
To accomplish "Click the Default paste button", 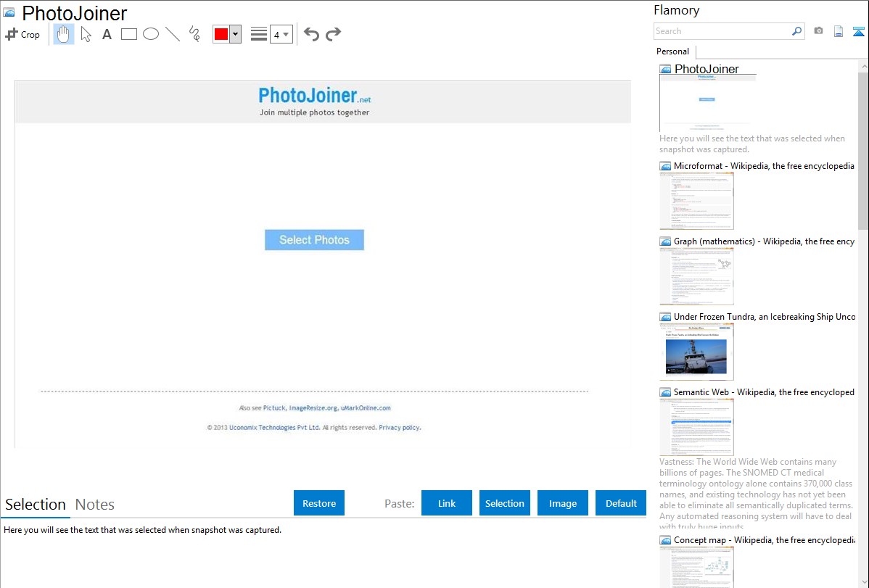I will (x=621, y=503).
